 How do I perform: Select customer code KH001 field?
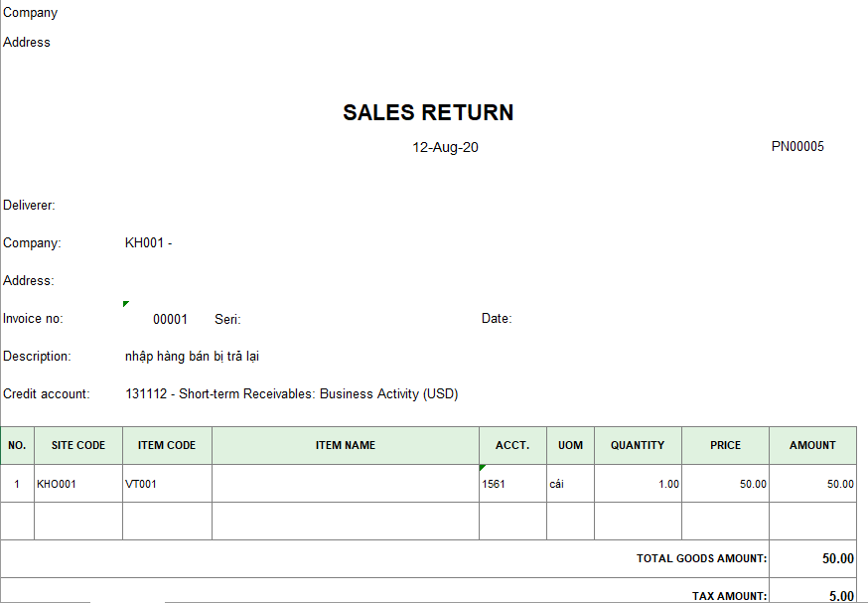click(x=148, y=243)
